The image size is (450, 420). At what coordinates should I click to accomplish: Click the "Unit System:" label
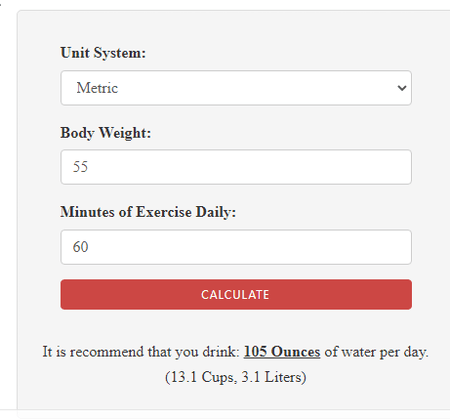click(x=103, y=53)
